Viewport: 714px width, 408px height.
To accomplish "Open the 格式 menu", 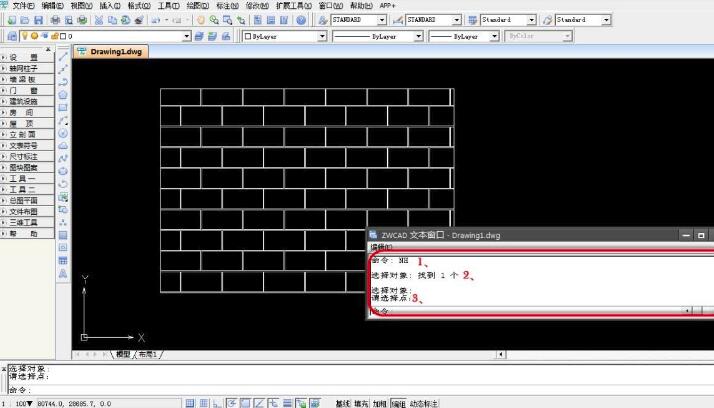I will (x=139, y=5).
